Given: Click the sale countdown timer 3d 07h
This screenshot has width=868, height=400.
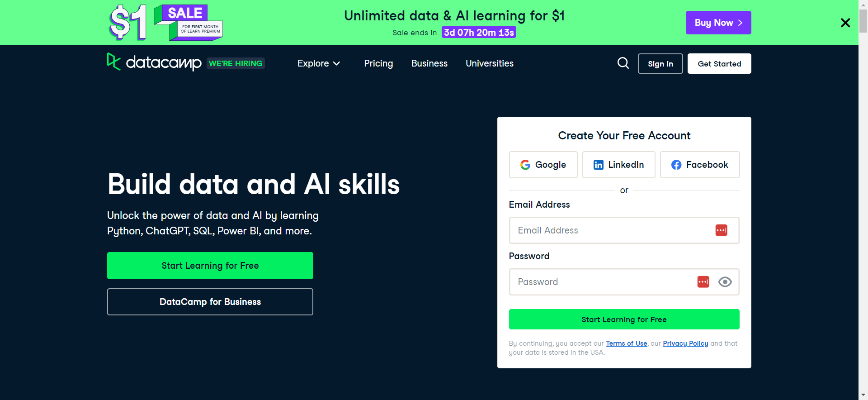Looking at the screenshot, I should (479, 33).
